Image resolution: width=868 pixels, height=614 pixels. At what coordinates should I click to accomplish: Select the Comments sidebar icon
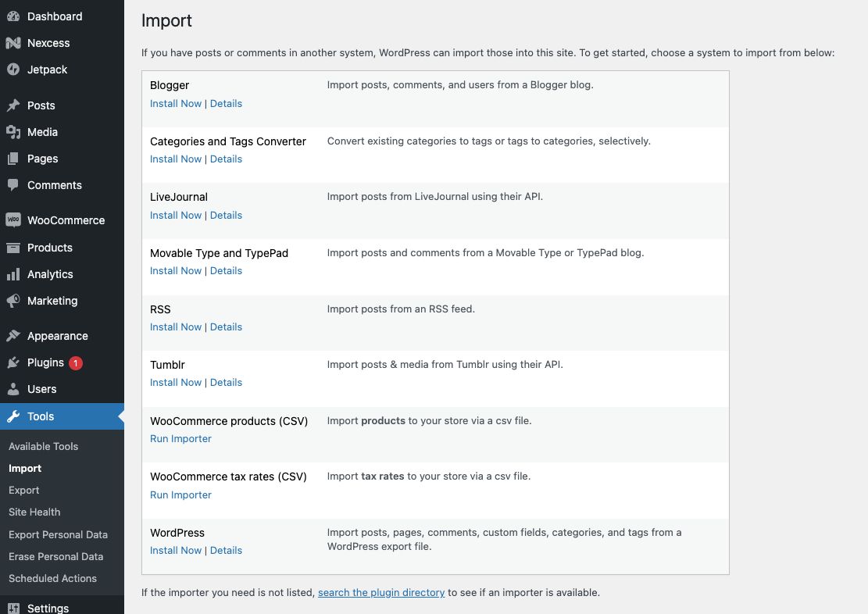point(17,185)
